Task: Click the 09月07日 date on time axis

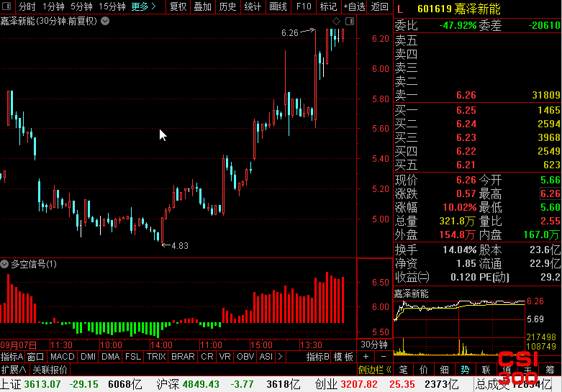Action: click(19, 345)
